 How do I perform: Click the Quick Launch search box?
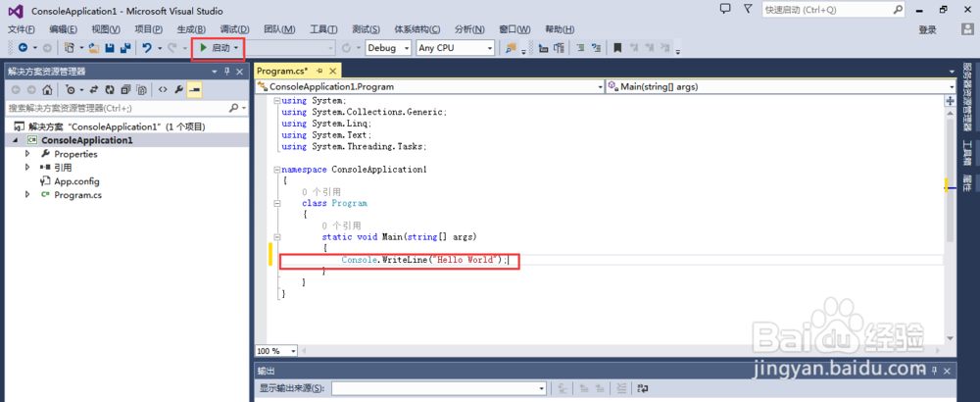pos(833,10)
